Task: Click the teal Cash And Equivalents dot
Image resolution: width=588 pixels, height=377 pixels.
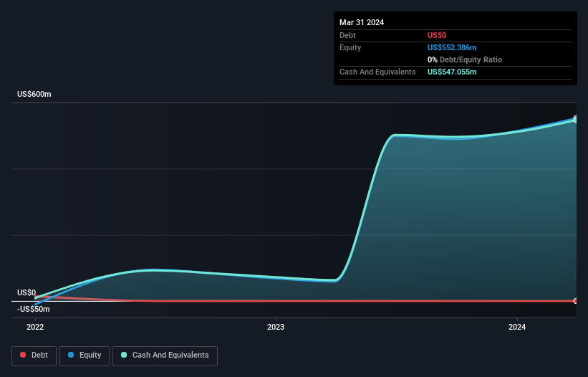Action: coord(124,355)
